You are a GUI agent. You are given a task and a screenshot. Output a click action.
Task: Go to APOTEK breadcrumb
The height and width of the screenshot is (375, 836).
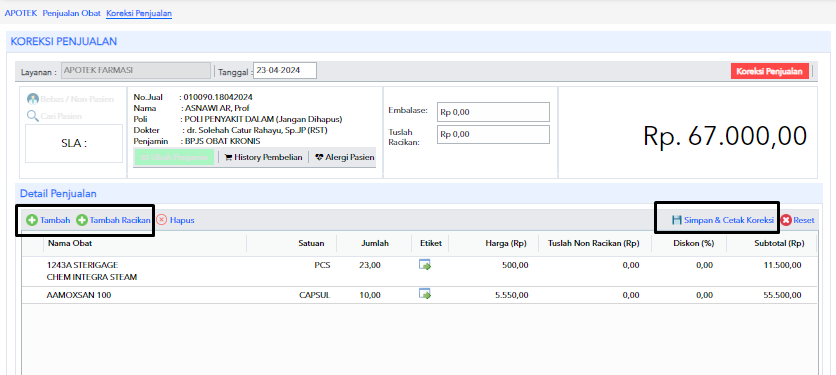click(x=21, y=13)
